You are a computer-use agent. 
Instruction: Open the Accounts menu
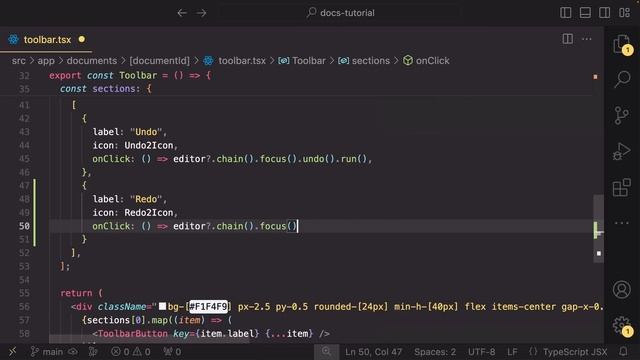pyautogui.click(x=622, y=289)
